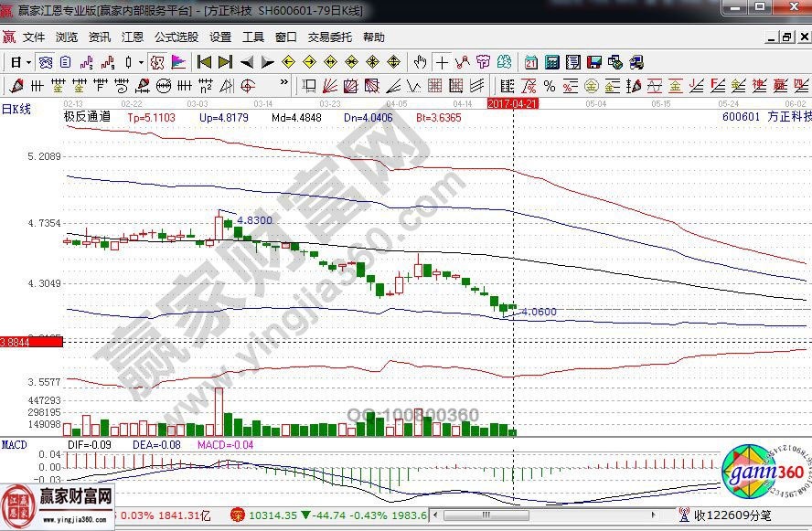Click the hand pan tool icon
Viewport: 812px width, 531px height.
click(420, 62)
